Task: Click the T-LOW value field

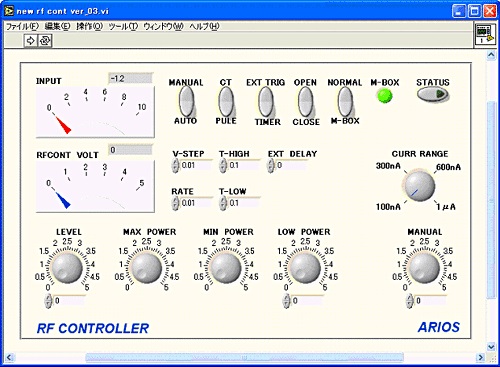Action: 244,203
